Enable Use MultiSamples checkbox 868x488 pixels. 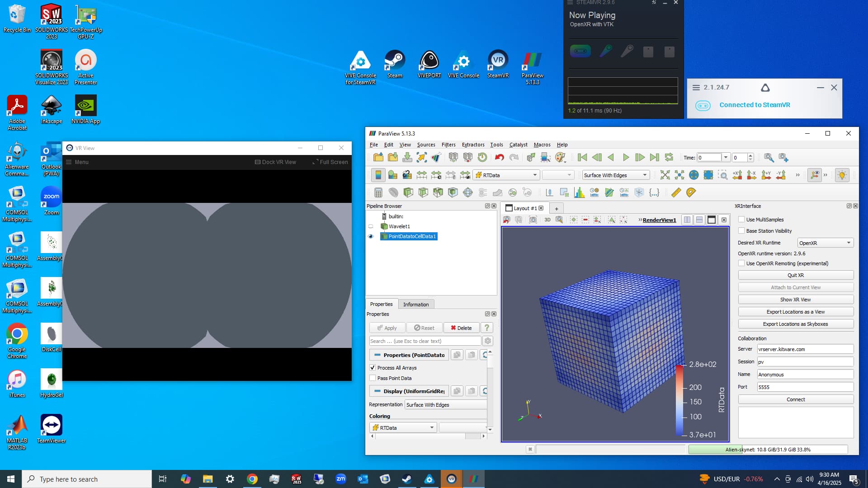(741, 220)
